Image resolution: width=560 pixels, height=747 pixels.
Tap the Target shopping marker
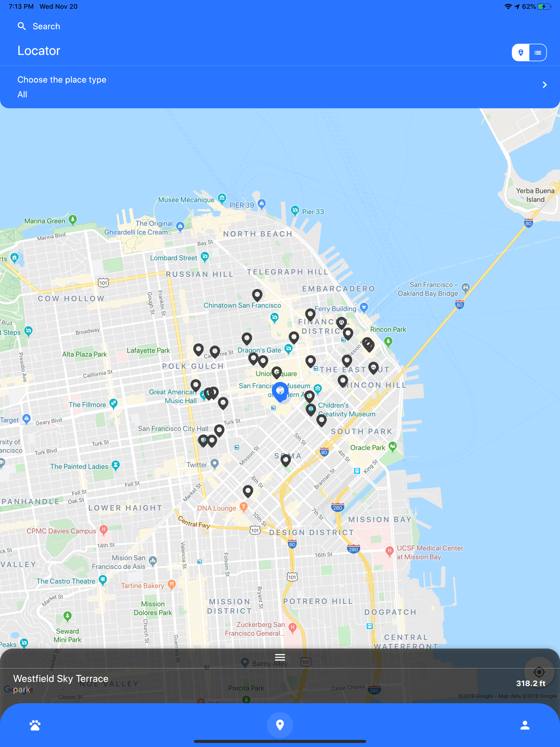click(x=26, y=419)
